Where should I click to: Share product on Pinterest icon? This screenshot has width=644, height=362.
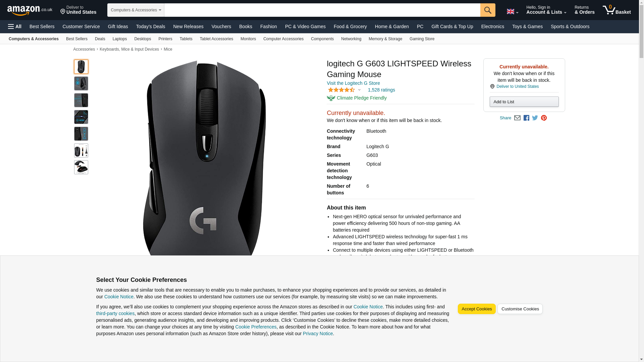click(544, 118)
